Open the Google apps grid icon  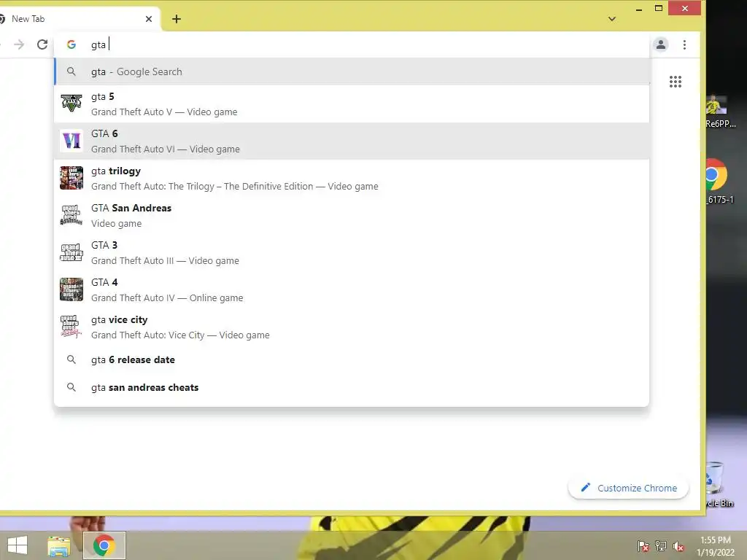coord(675,82)
